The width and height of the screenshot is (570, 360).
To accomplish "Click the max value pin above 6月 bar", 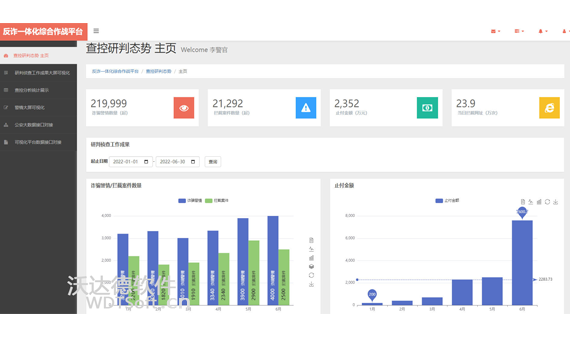I will 522,212.
